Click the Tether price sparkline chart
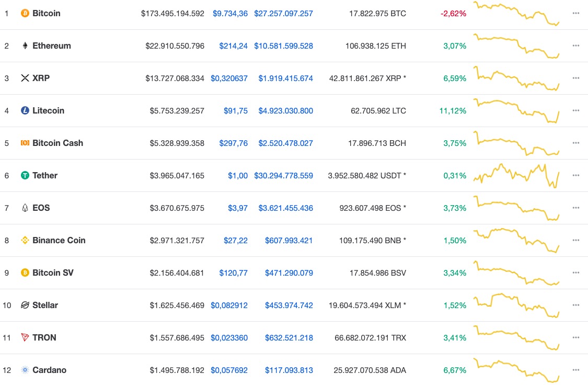This screenshot has height=385, width=588. click(x=516, y=175)
